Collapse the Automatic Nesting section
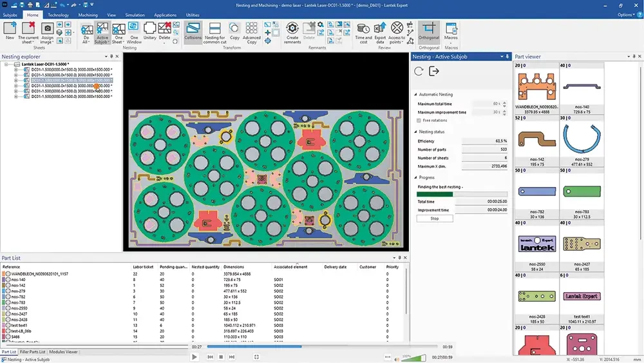644x363 pixels. (415, 95)
